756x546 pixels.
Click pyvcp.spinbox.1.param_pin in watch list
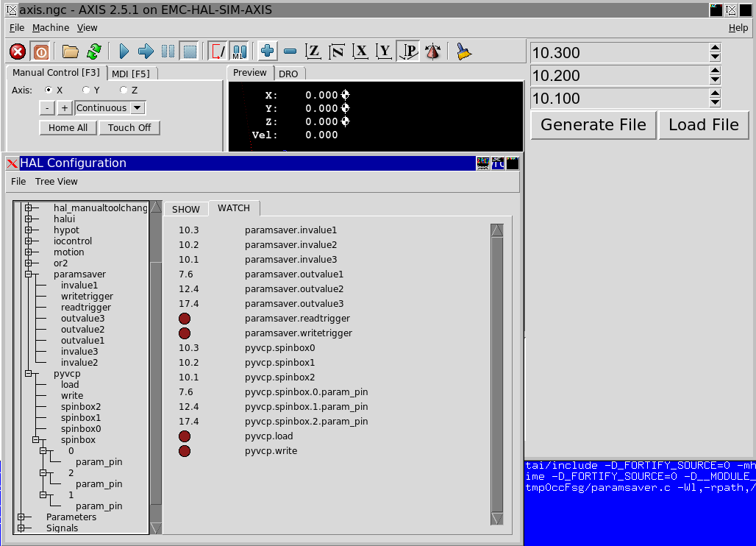click(306, 407)
